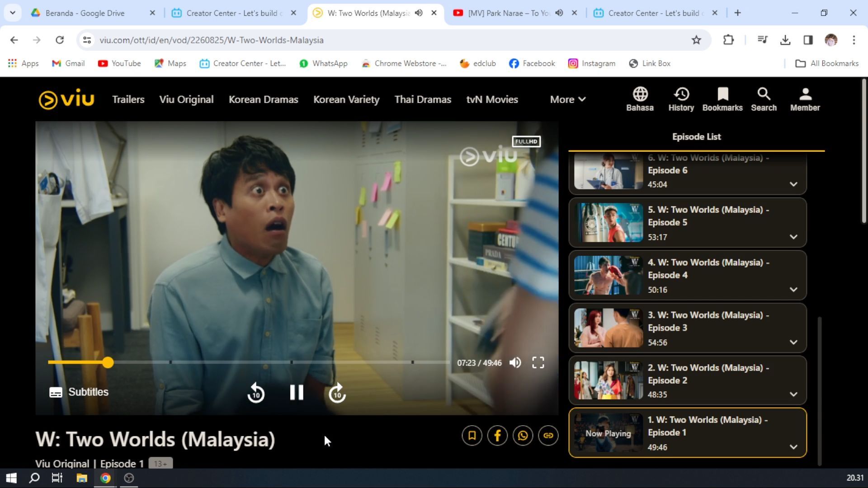This screenshot has width=868, height=488.
Task: Expand Episode 4 details chevron
Action: (793, 289)
